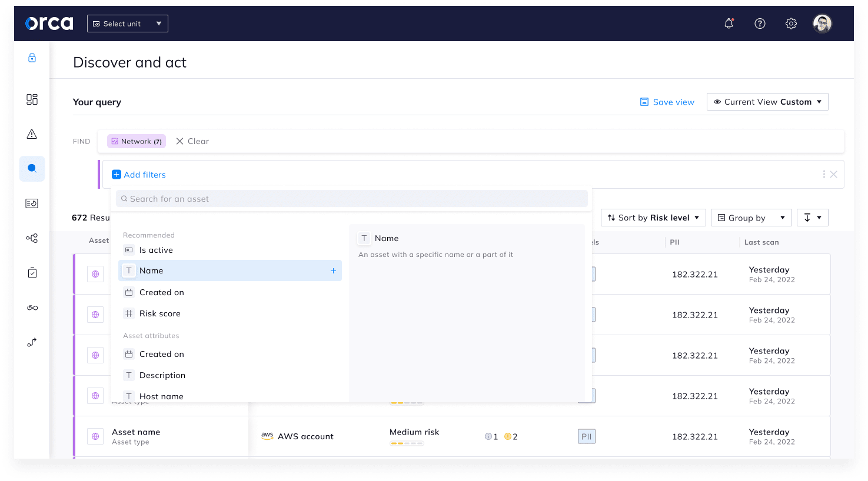The height and width of the screenshot is (481, 868).
Task: Remove the filter row with X
Action: click(833, 175)
